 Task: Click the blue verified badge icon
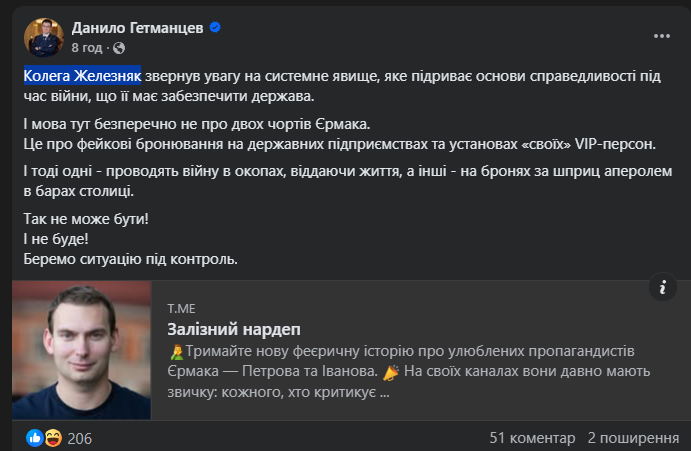pos(215,29)
